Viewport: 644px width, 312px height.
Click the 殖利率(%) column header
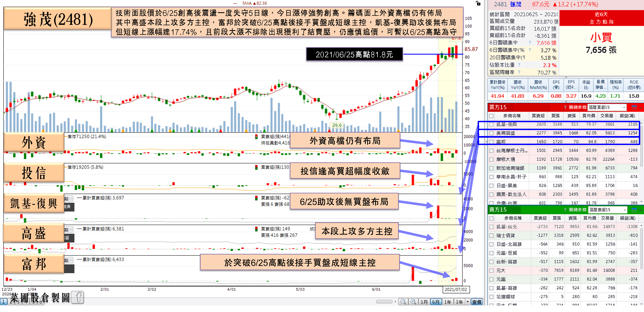pyautogui.click(x=615, y=85)
